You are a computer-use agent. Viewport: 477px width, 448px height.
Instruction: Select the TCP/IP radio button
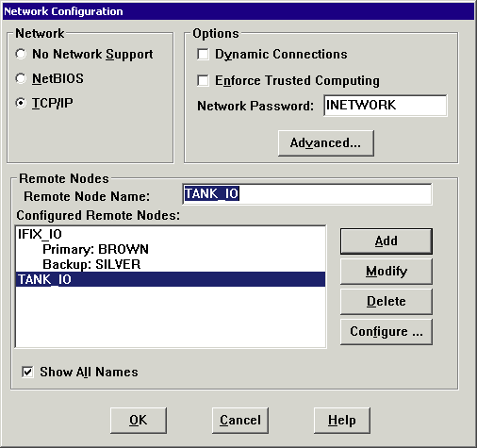(x=21, y=103)
